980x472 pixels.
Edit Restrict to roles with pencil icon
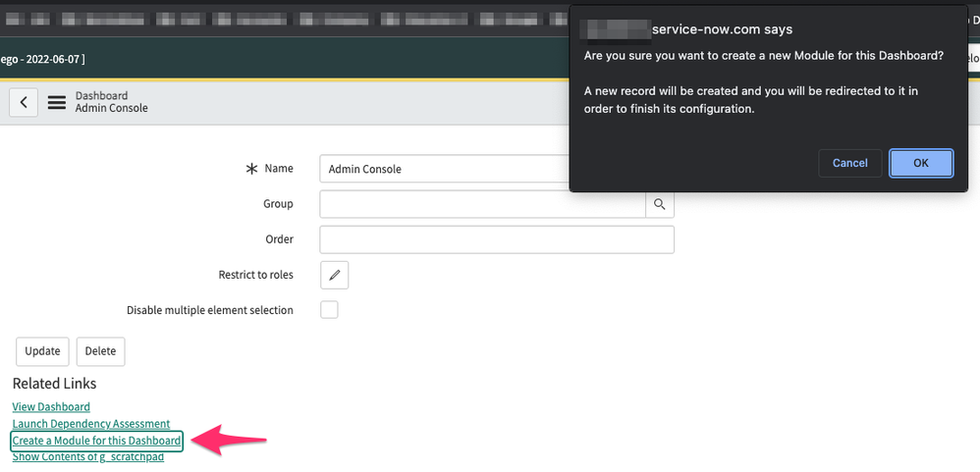coord(335,275)
